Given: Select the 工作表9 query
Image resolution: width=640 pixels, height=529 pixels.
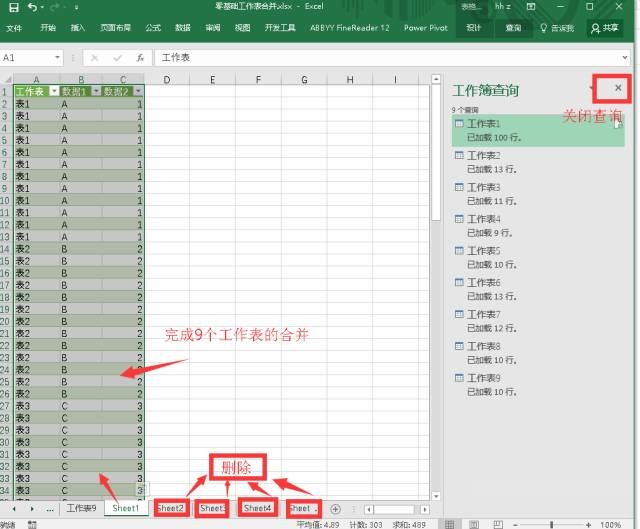Looking at the screenshot, I should coord(538,385).
